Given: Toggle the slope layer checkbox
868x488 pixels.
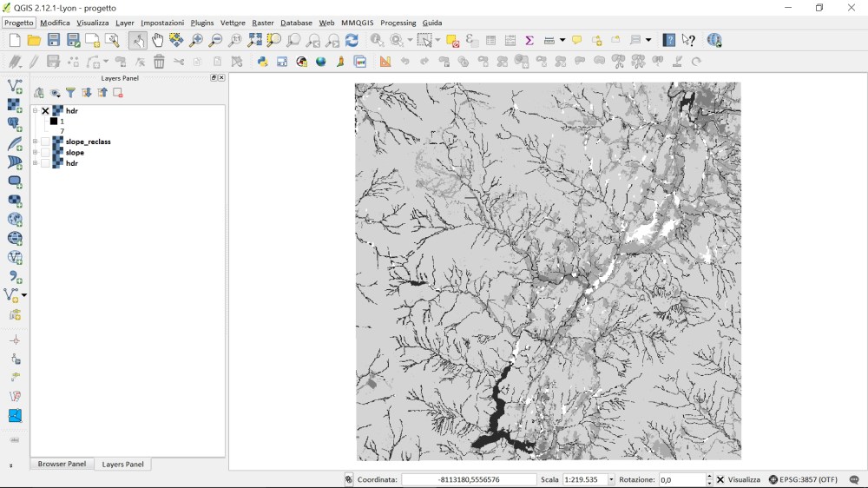Looking at the screenshot, I should tap(46, 153).
